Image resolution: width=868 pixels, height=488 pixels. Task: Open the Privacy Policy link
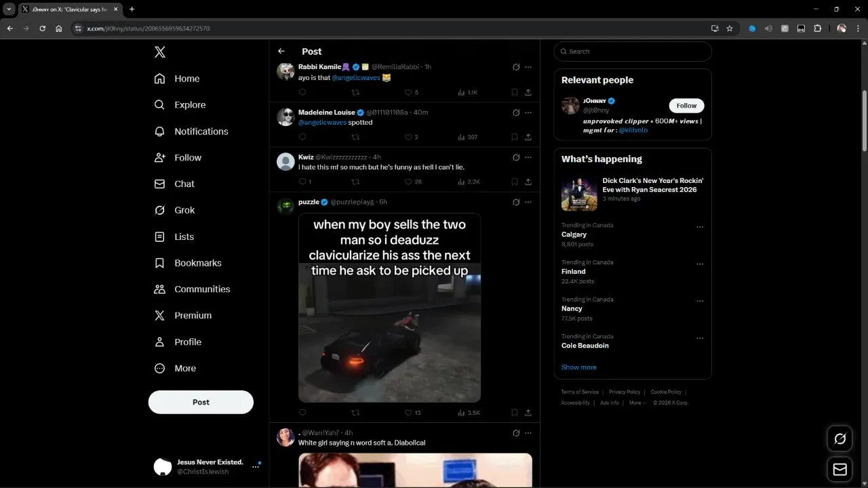(x=625, y=392)
